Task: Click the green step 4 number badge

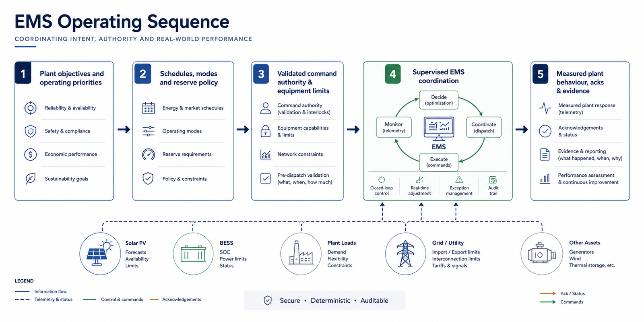Action: coord(393,74)
